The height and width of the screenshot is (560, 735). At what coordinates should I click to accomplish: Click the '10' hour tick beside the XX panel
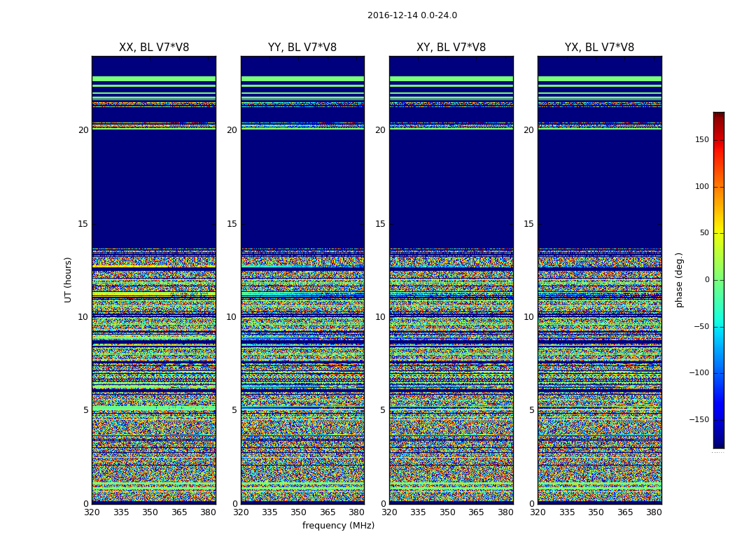coord(83,317)
